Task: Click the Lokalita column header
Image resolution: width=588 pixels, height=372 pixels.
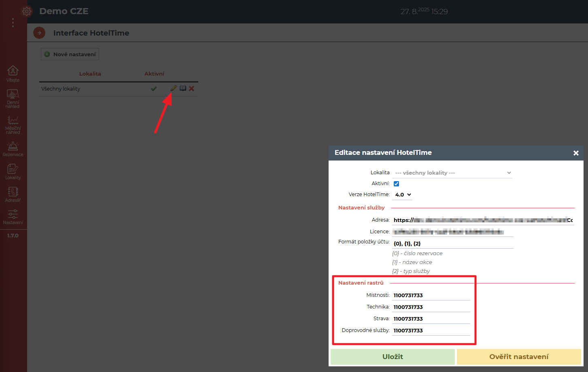Action: [x=90, y=74]
